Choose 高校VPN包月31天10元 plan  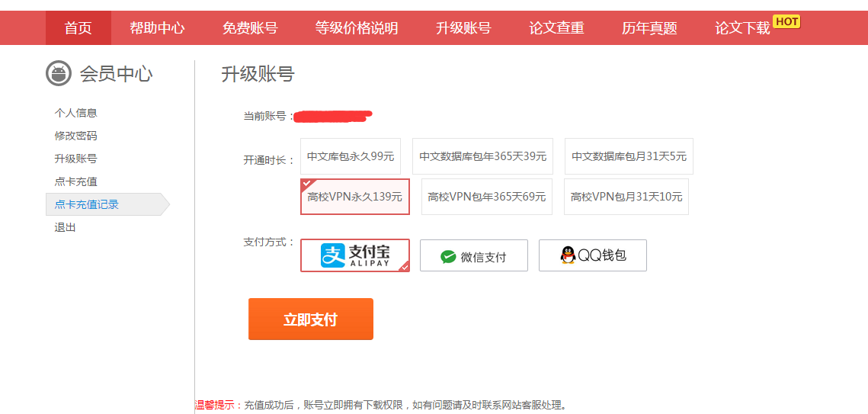[626, 197]
